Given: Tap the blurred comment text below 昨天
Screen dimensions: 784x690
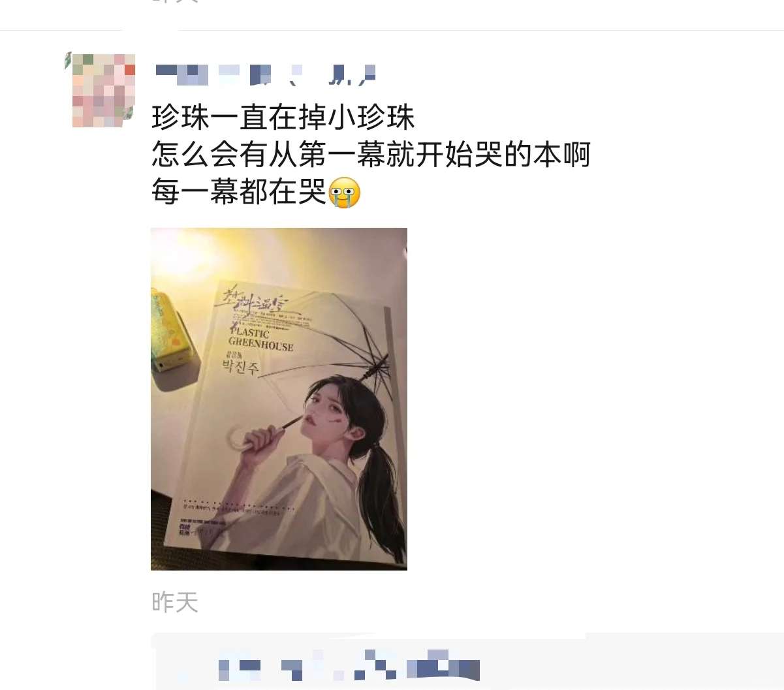Looking at the screenshot, I should tap(349, 665).
